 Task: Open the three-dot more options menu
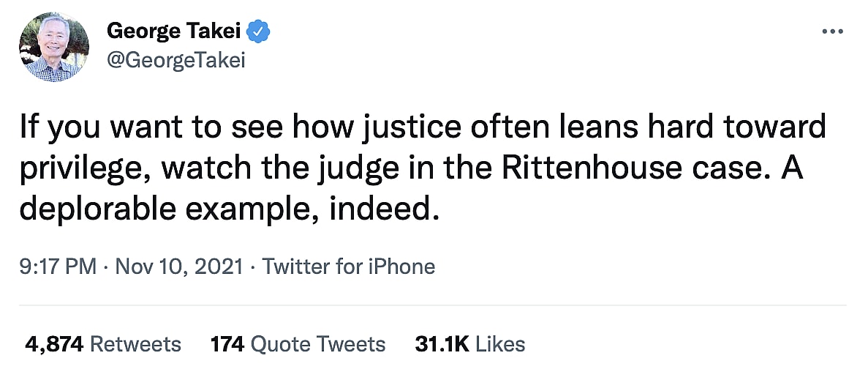(833, 32)
